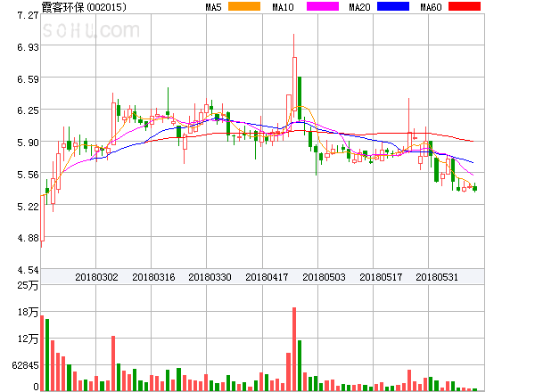Screen dimensions: 535x392
Task: Click the 6.93 price axis label
Action: [x=28, y=47]
